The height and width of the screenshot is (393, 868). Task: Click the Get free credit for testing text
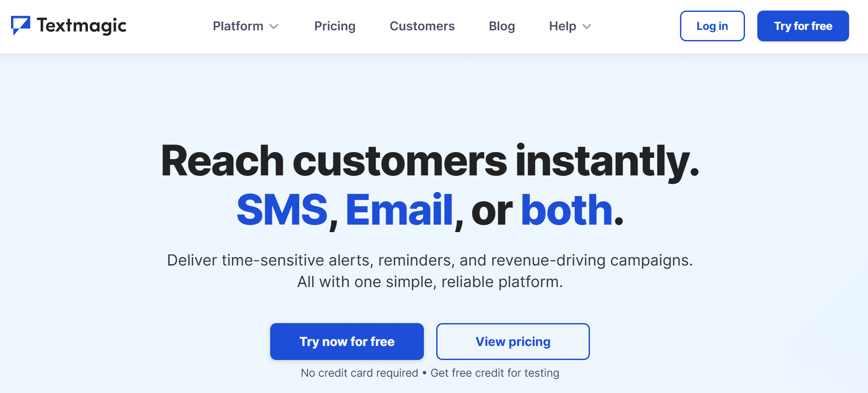(495, 373)
